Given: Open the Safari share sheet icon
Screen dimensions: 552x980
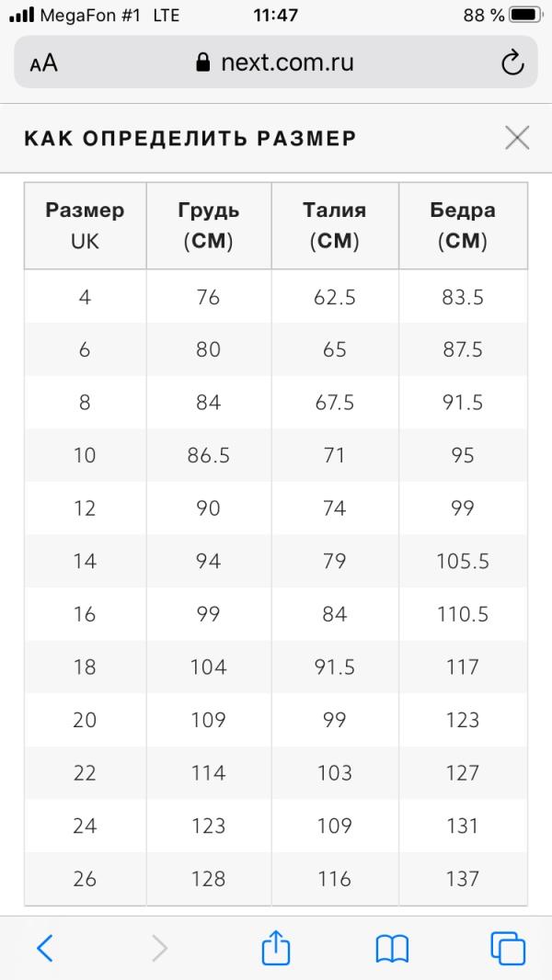Looking at the screenshot, I should click(x=276, y=947).
